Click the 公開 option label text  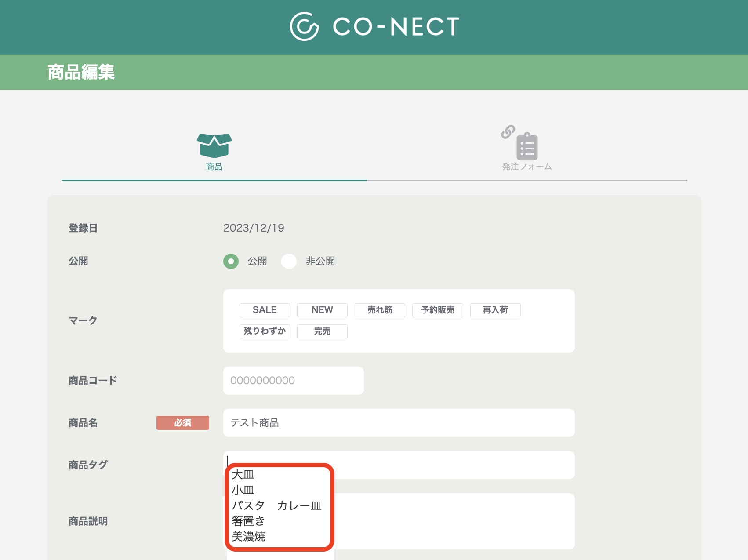pyautogui.click(x=258, y=261)
